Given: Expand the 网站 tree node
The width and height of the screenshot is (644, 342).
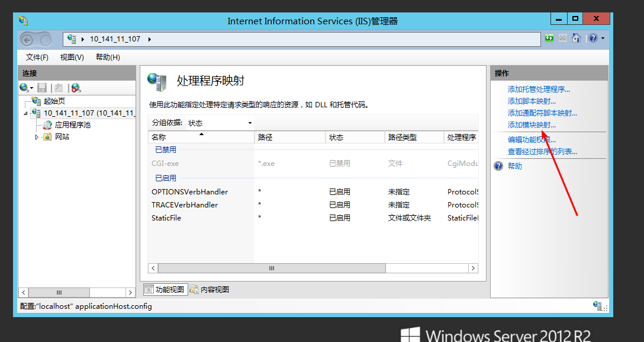Looking at the screenshot, I should click(x=37, y=137).
